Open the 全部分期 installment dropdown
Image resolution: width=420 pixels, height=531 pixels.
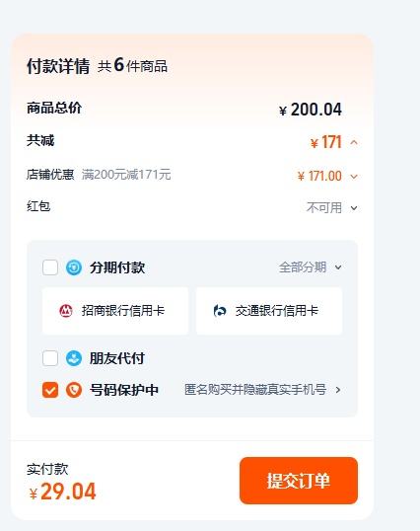pos(311,267)
